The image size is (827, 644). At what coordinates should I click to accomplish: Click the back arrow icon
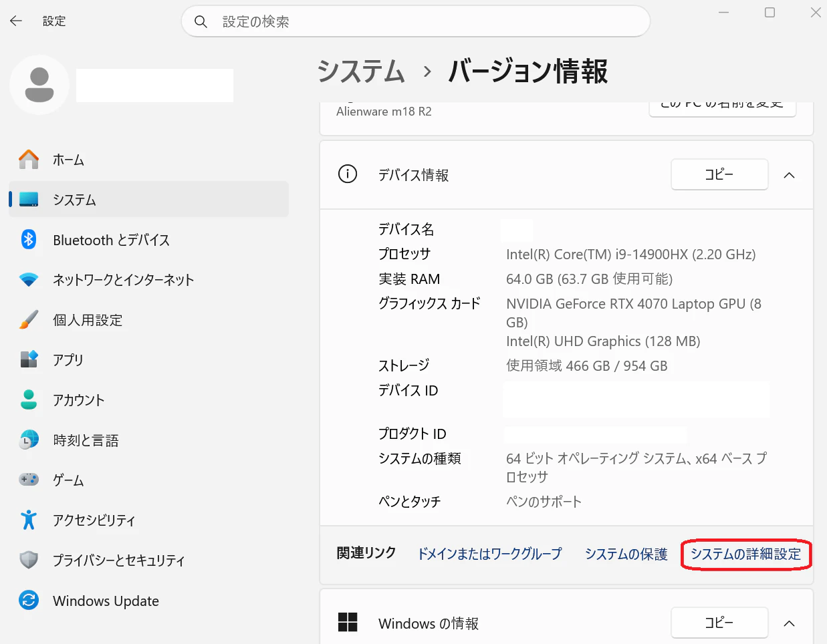[16, 21]
